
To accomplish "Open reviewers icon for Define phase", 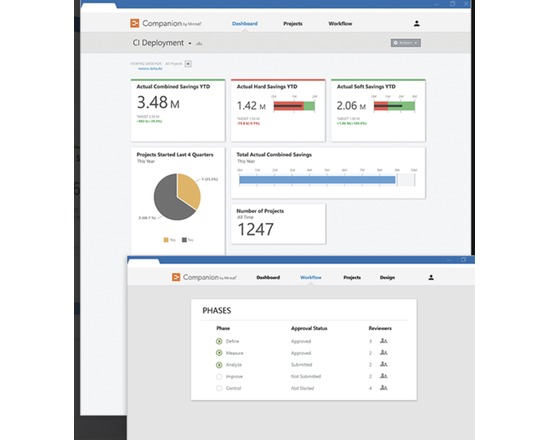I will pos(384,341).
